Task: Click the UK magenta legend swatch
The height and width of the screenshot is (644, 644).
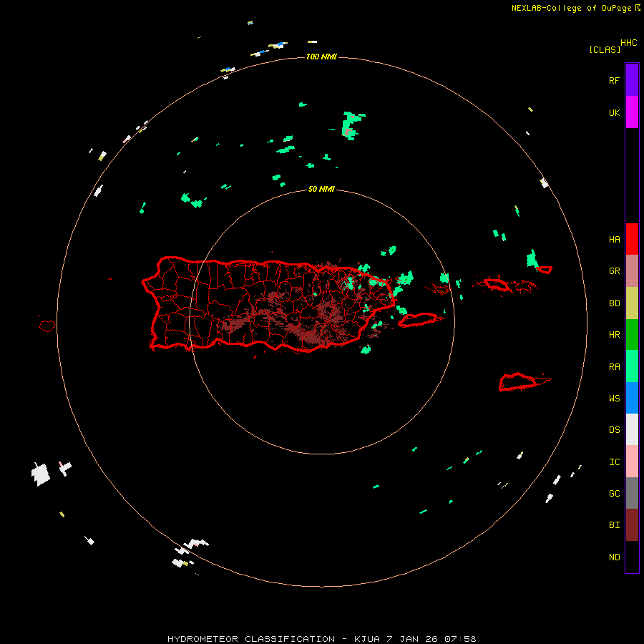Action: 632,112
